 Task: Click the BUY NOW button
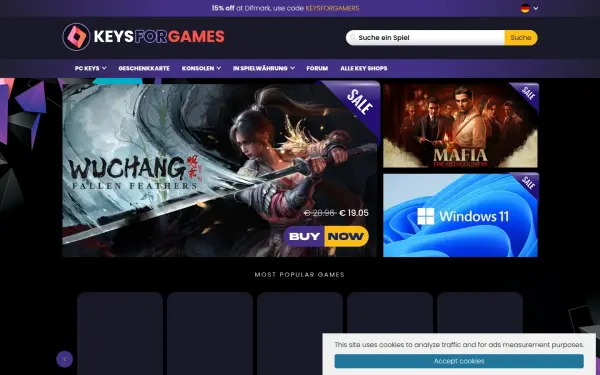pos(326,236)
